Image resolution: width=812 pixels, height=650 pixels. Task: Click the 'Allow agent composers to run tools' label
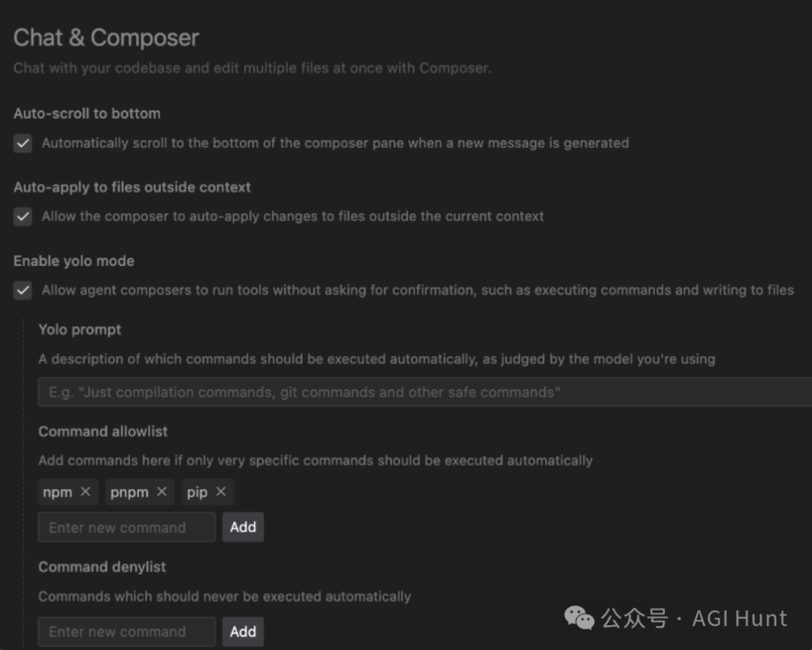click(x=417, y=290)
